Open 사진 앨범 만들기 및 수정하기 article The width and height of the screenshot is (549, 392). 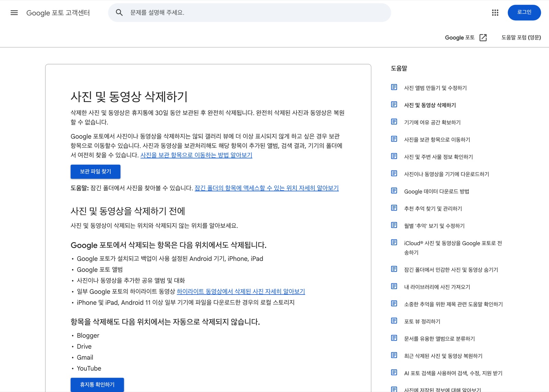(x=435, y=88)
